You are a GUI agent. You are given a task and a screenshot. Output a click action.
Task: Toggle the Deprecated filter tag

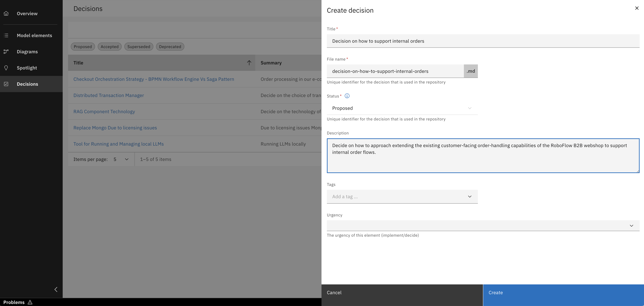coord(170,47)
